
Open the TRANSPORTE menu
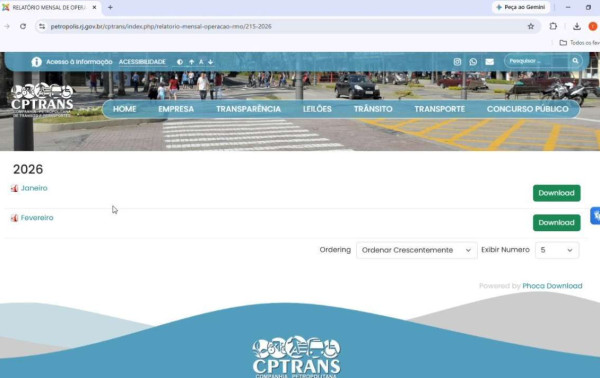[440, 109]
